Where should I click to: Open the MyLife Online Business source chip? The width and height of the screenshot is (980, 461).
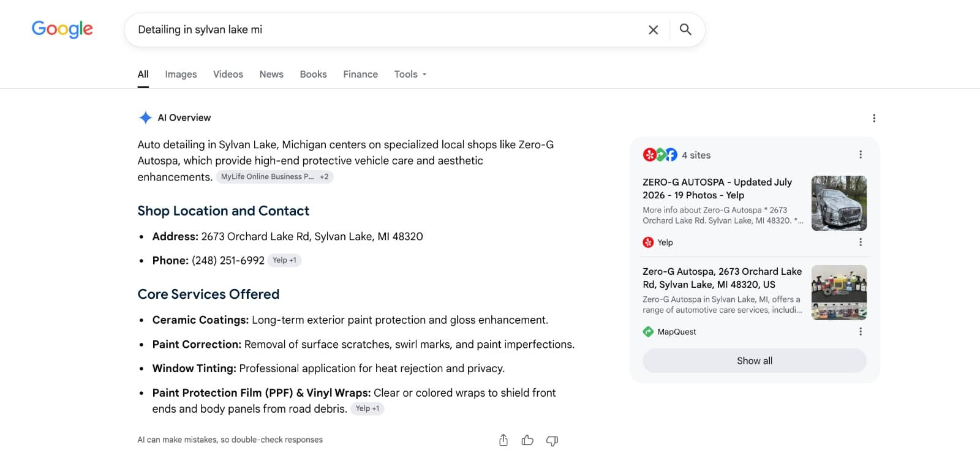click(274, 177)
